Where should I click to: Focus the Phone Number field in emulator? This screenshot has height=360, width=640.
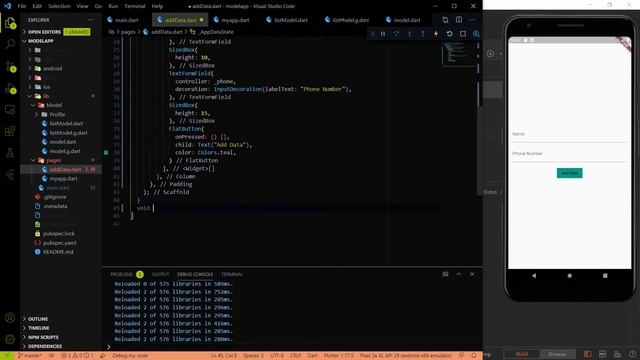569,155
